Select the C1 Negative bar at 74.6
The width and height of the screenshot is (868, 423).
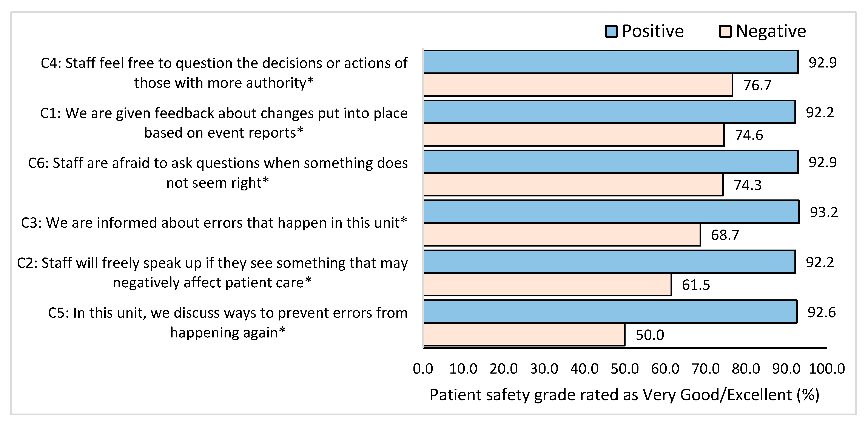coord(574,135)
